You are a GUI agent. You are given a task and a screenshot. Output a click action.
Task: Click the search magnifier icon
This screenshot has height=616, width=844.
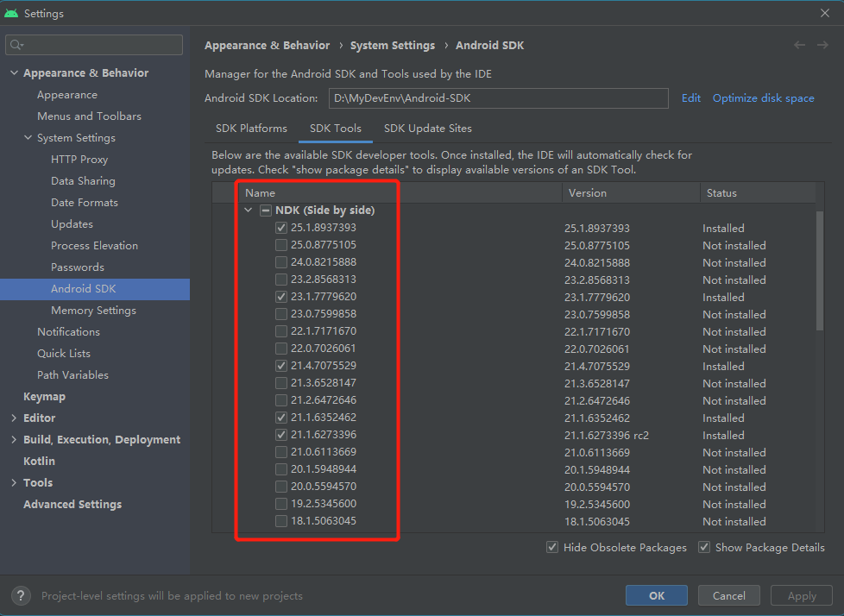(17, 45)
